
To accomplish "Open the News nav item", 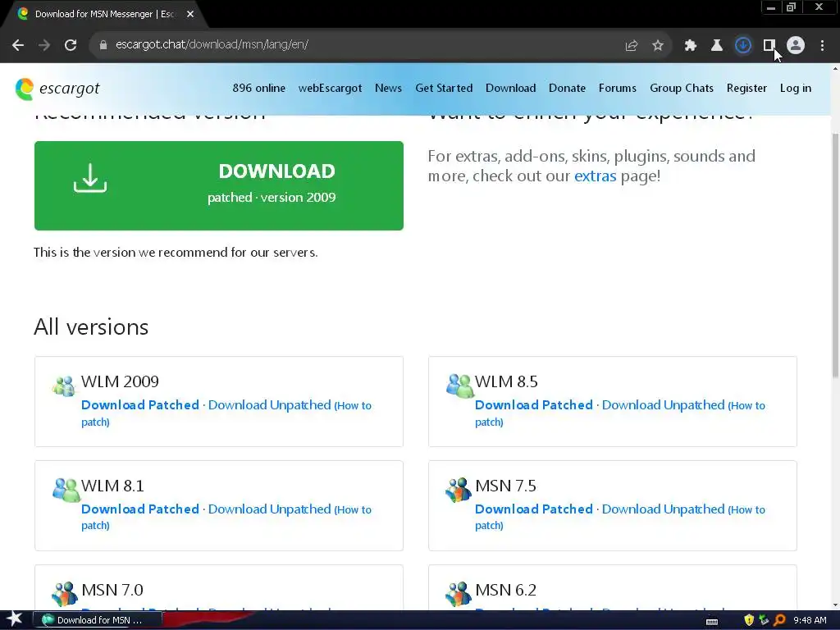I will (388, 89).
